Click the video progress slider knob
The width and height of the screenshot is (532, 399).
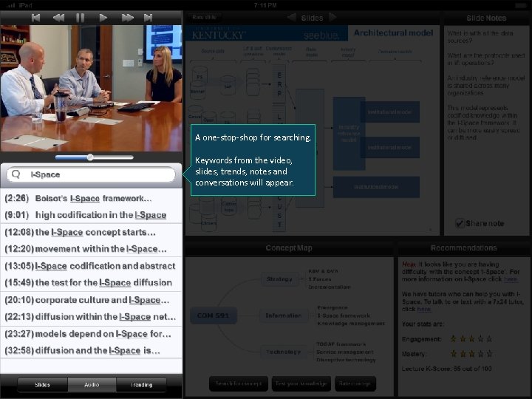click(90, 157)
